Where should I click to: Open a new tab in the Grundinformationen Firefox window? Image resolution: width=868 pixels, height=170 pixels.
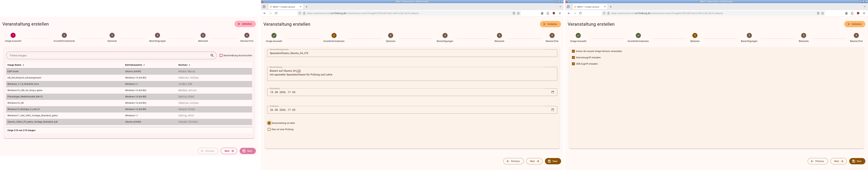(306, 7)
